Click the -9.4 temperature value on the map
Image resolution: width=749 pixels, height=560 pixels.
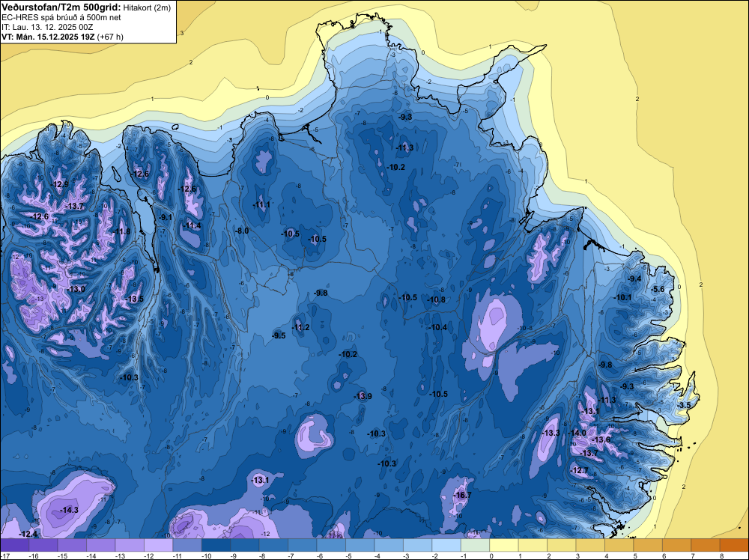click(634, 279)
